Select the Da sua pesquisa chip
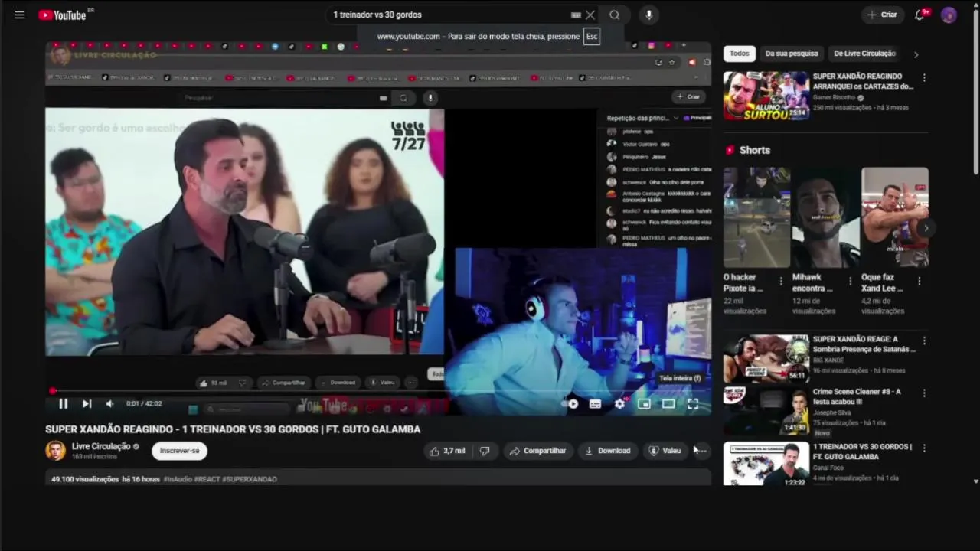 tap(792, 54)
